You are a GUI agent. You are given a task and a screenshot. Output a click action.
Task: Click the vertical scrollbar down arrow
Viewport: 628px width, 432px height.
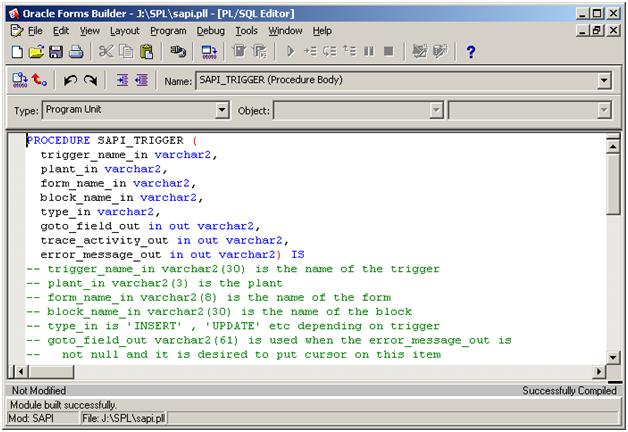click(613, 356)
